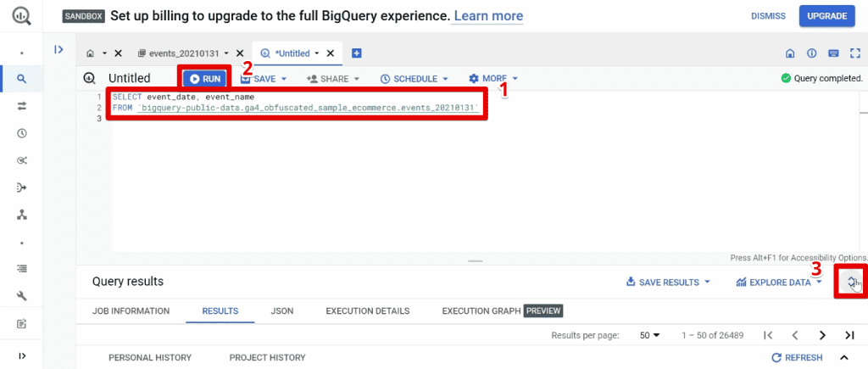Screen dimensions: 868x369
Task: Open Scheduled queries clock icon in sidebar
Action: 21,133
